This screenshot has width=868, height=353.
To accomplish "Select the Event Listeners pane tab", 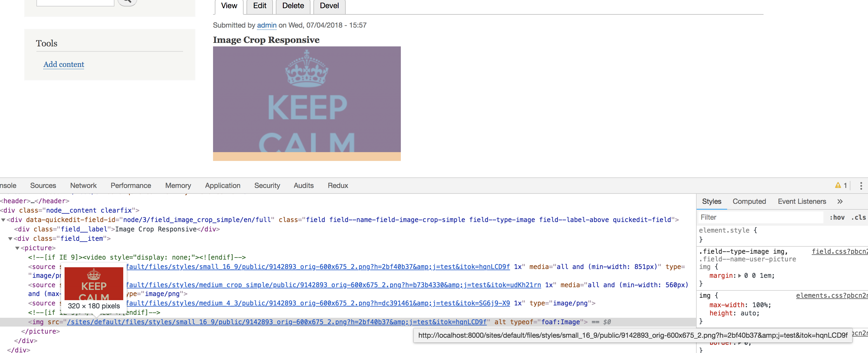I will [802, 201].
